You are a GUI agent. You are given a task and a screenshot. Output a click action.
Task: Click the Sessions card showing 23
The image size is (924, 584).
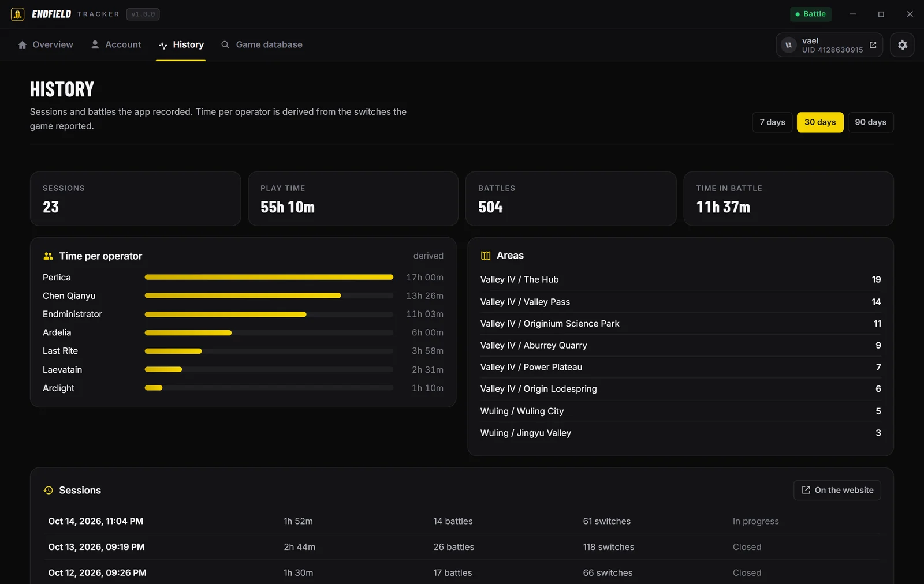click(135, 199)
